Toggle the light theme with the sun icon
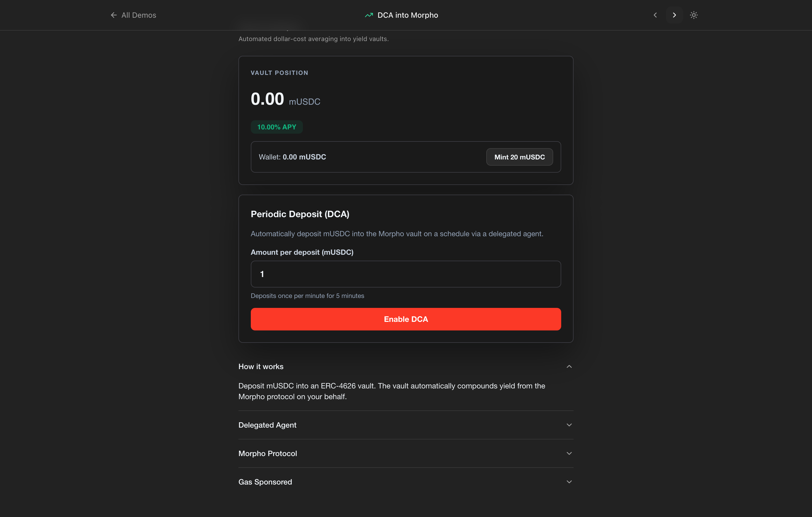Viewport: 812px width, 517px height. [x=694, y=15]
